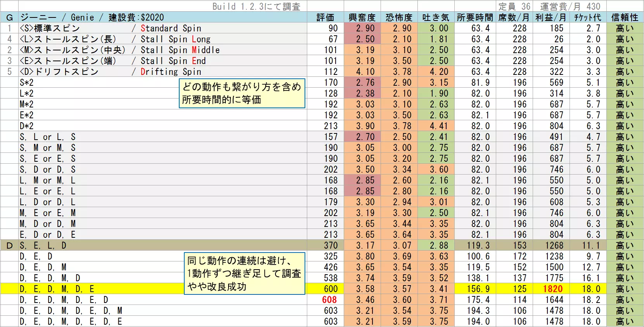The image size is (644, 327).
Task: Click the note box mentioning やや改良成功
Action: click(244, 273)
